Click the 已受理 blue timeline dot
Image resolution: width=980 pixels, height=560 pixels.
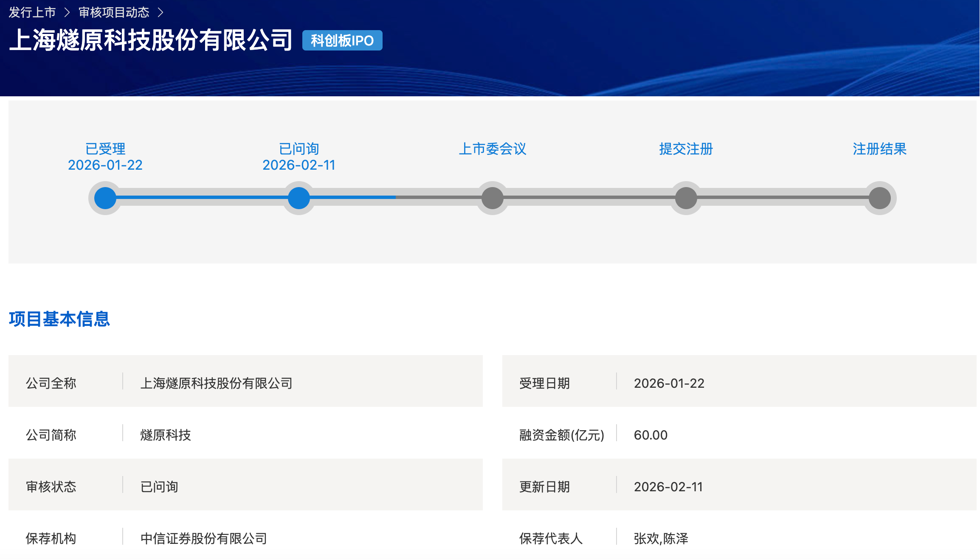[105, 198]
